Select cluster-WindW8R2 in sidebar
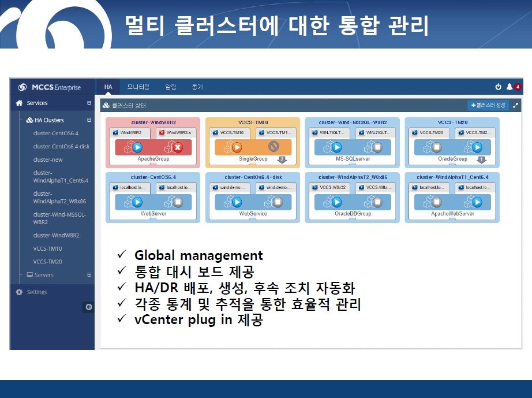Image resolution: width=532 pixels, height=398 pixels. point(57,235)
